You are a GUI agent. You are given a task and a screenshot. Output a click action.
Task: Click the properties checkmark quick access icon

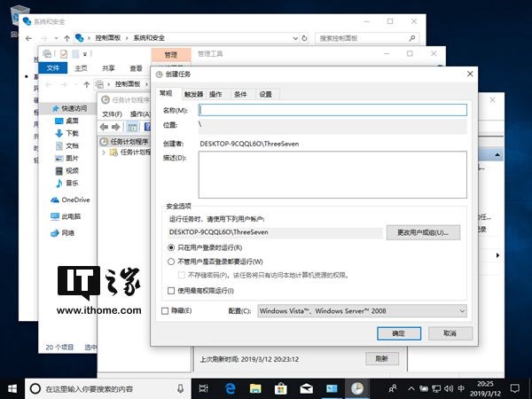click(x=64, y=53)
